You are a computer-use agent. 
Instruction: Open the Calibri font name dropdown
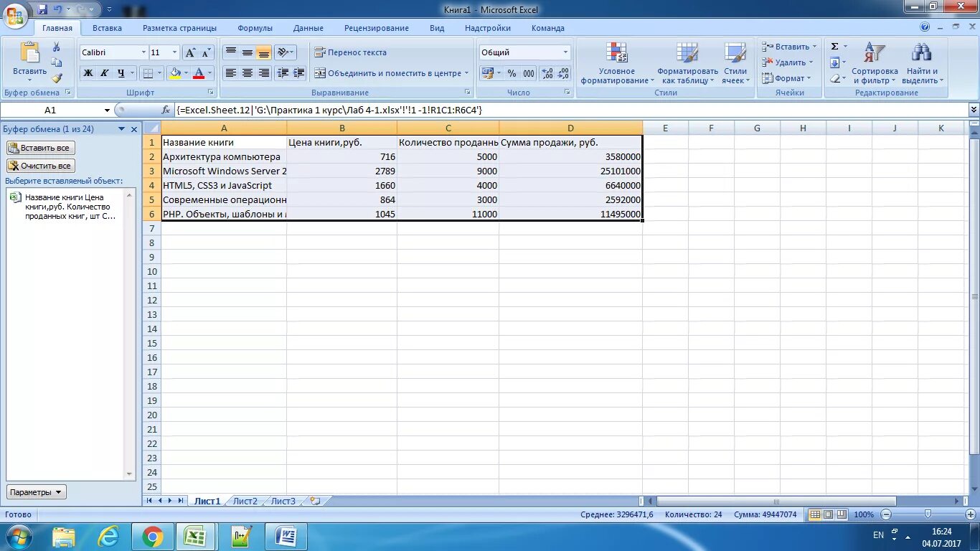143,52
